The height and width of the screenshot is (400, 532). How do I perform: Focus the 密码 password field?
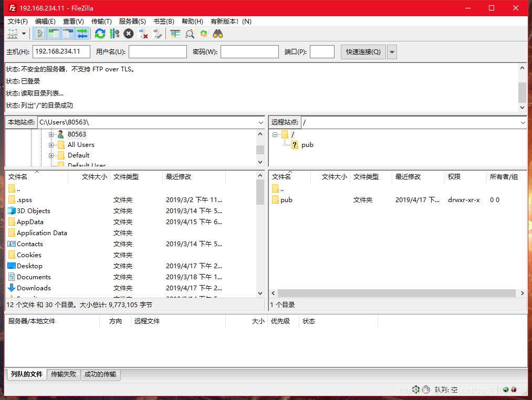point(249,51)
